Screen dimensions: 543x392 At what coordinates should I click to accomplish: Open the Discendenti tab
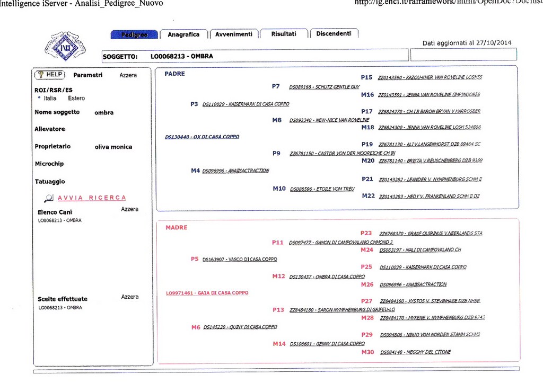coord(334,33)
